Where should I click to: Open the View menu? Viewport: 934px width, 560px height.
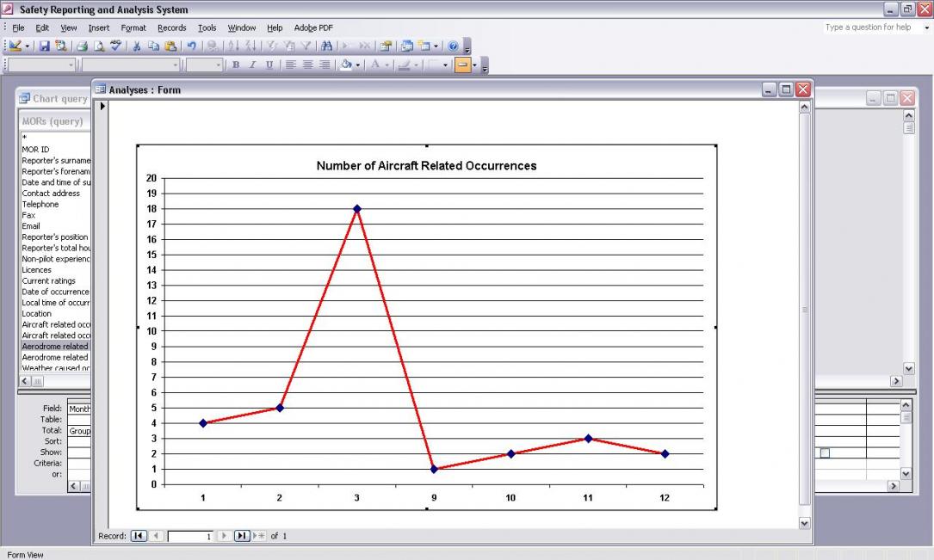point(69,28)
